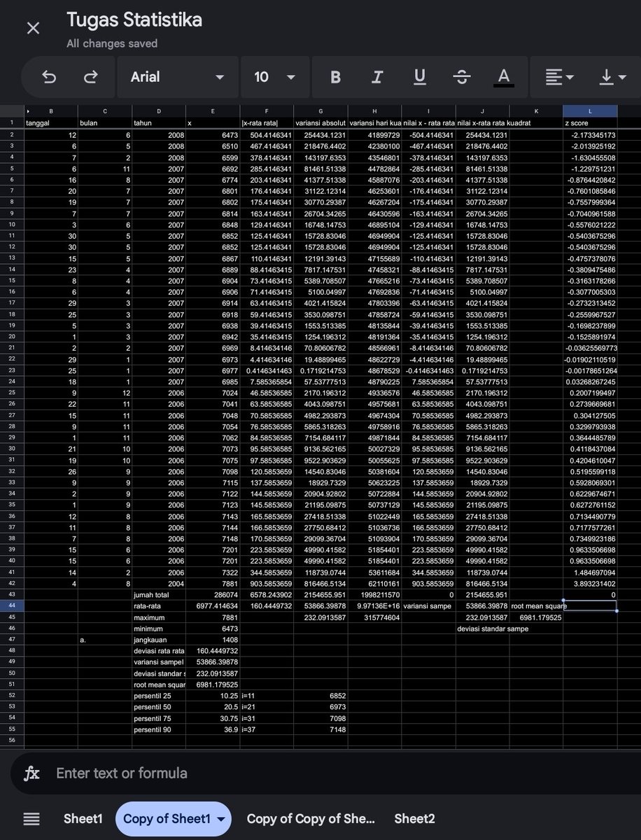Image resolution: width=641 pixels, height=840 pixels.
Task: Select the 'root mean square' cell in column K
Action: pyautogui.click(x=536, y=606)
